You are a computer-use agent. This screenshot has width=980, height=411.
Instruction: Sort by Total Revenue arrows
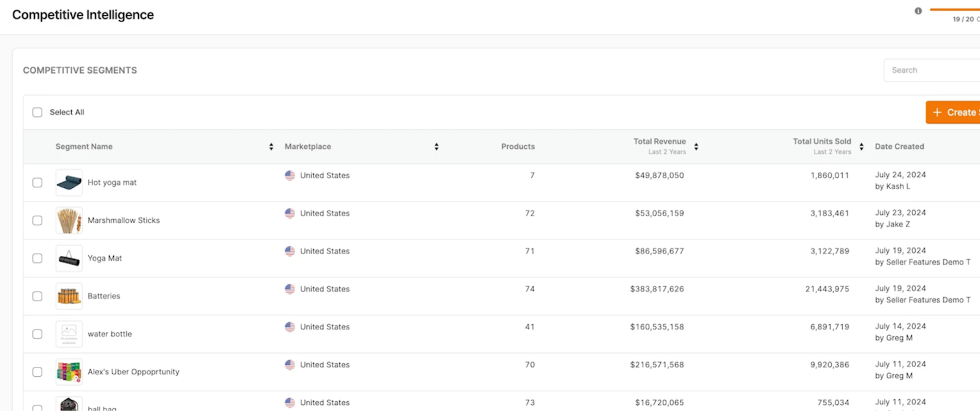[x=696, y=147]
